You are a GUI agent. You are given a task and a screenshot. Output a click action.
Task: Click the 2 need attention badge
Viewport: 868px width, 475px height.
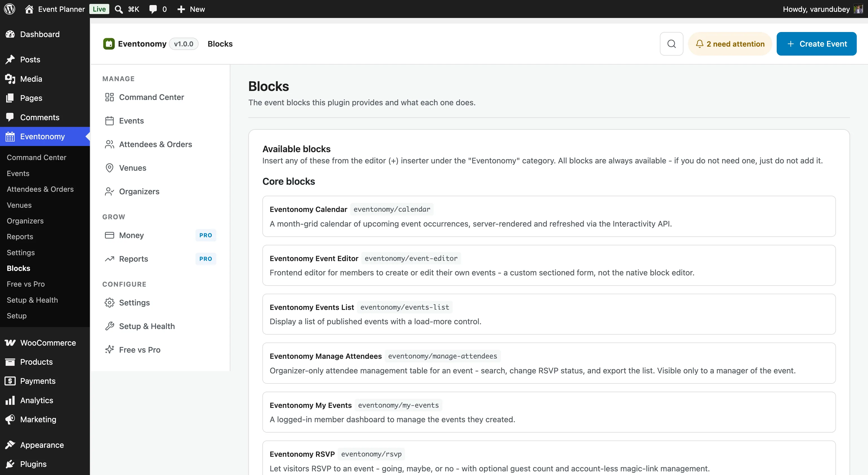(x=730, y=44)
